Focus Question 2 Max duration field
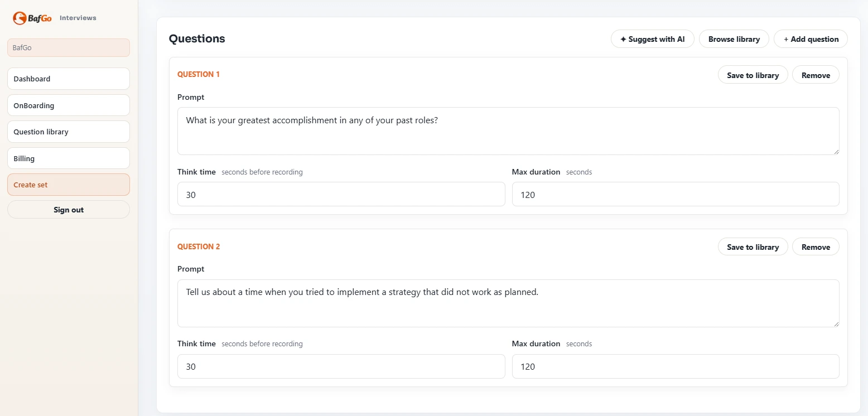 tap(676, 366)
